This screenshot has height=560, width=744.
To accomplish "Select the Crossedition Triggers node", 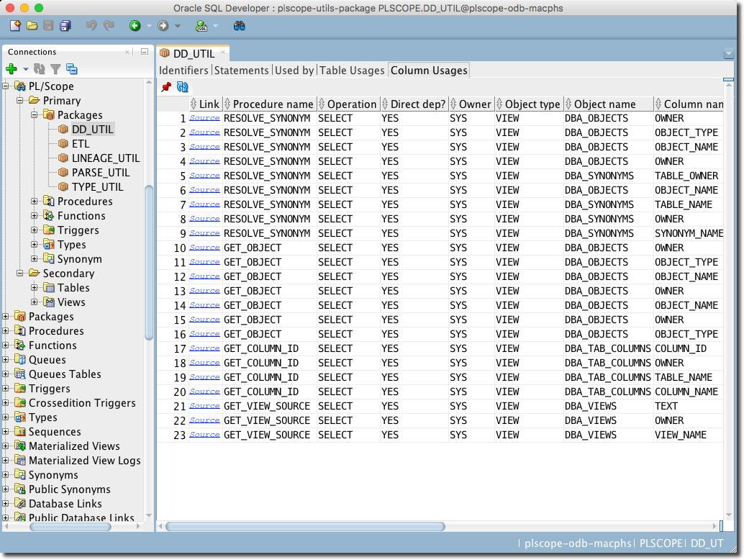I will point(82,403).
